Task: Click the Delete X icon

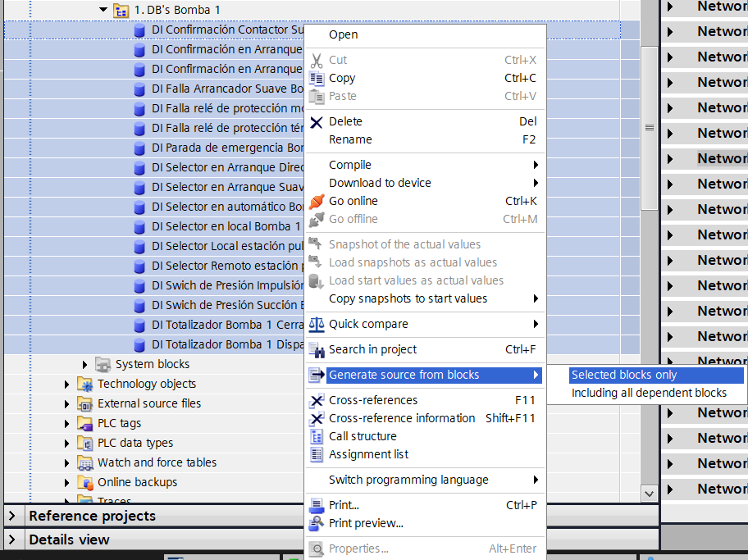Action: [x=317, y=122]
